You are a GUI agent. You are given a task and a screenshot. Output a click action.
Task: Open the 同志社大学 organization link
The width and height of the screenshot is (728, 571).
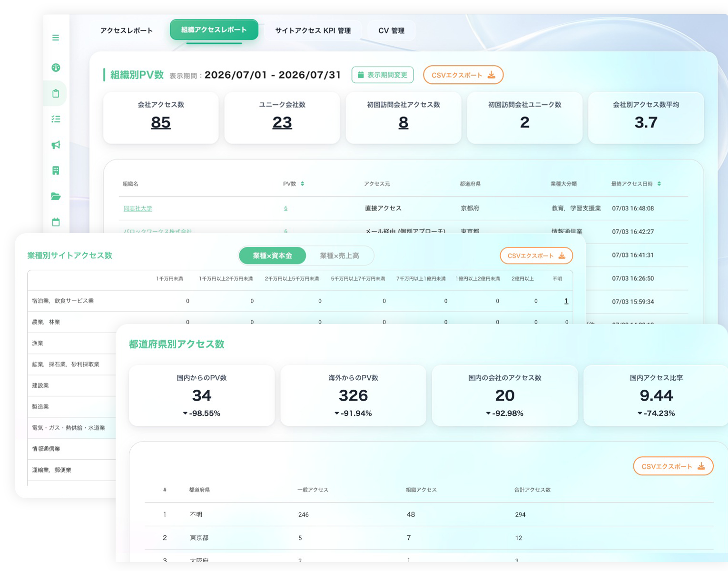point(138,208)
